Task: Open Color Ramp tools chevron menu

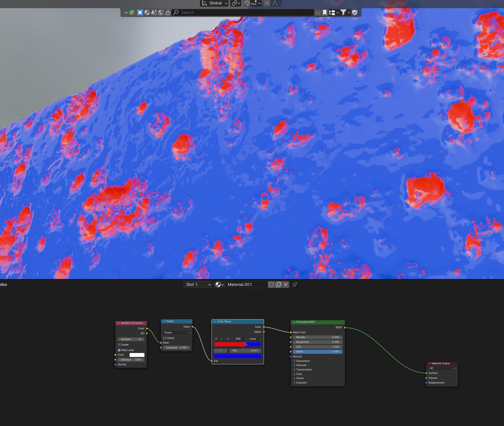Action: click(x=228, y=339)
